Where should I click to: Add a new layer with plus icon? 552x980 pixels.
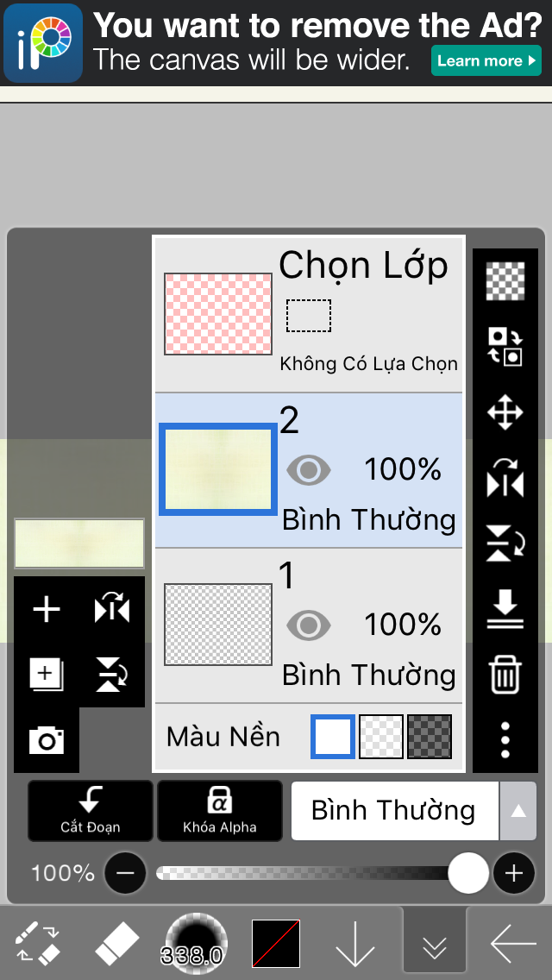click(x=47, y=609)
